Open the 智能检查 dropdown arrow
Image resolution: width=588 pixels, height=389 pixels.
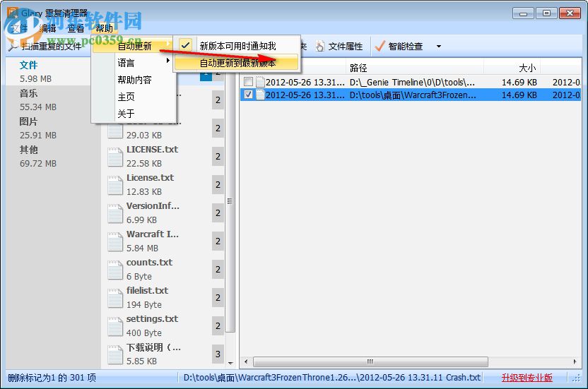439,47
